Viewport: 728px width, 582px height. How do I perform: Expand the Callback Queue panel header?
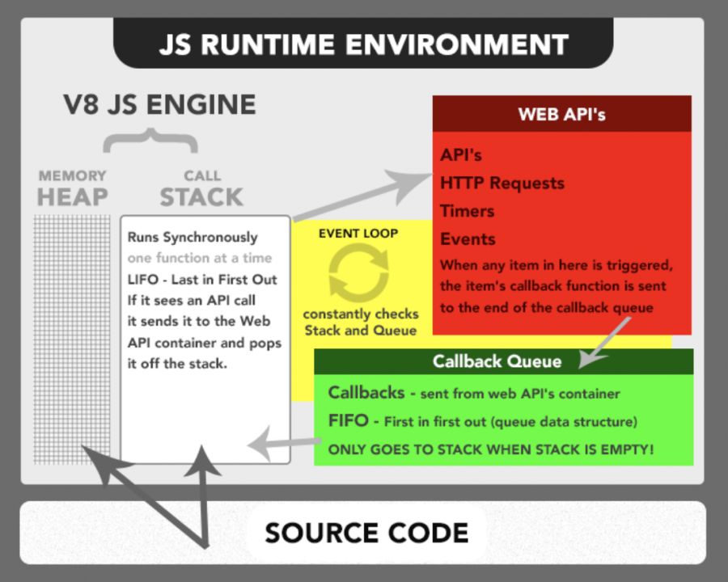coord(497,362)
